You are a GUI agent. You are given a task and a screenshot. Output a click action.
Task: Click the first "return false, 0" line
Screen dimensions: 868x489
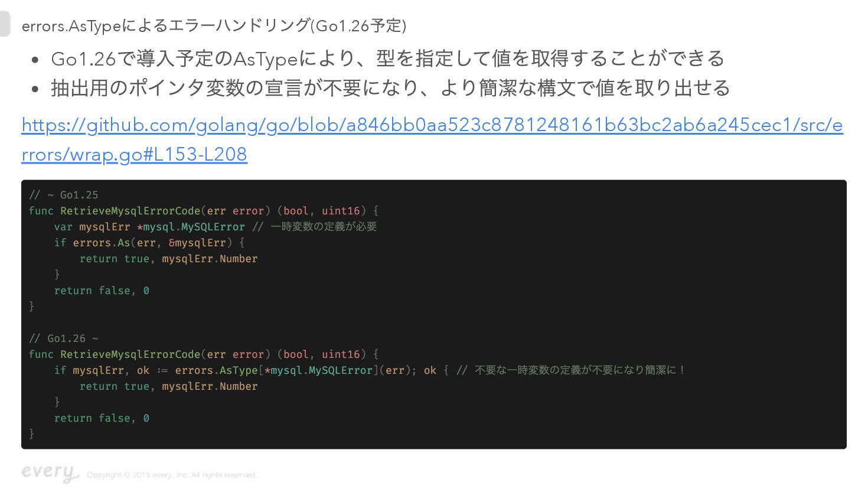[102, 291]
